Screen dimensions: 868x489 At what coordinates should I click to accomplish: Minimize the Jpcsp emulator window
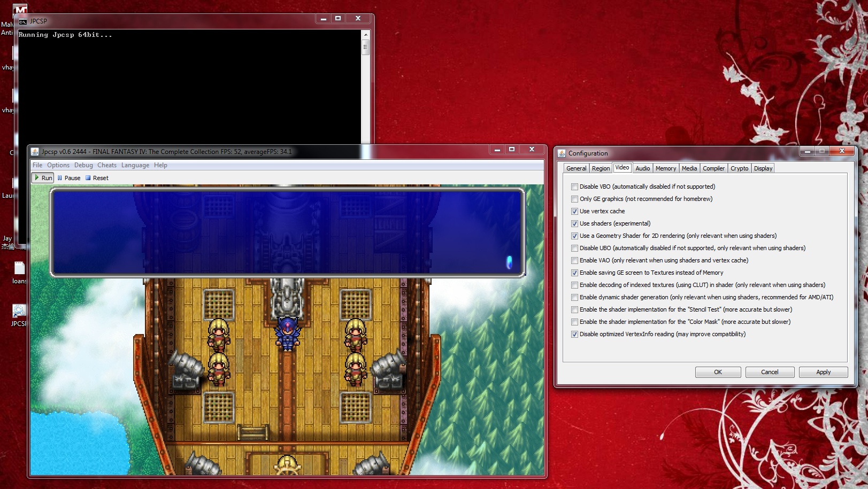coord(497,150)
